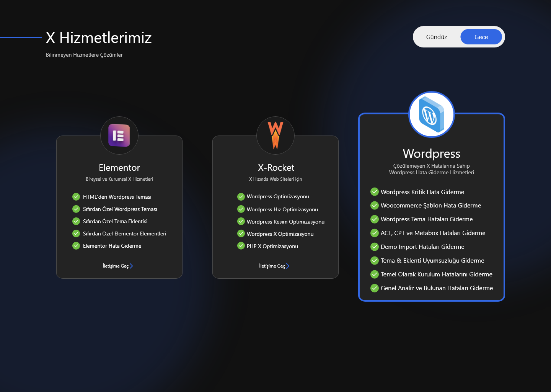Click the X-Rocket card title
Screen dimensions: 551x392
coord(276,168)
